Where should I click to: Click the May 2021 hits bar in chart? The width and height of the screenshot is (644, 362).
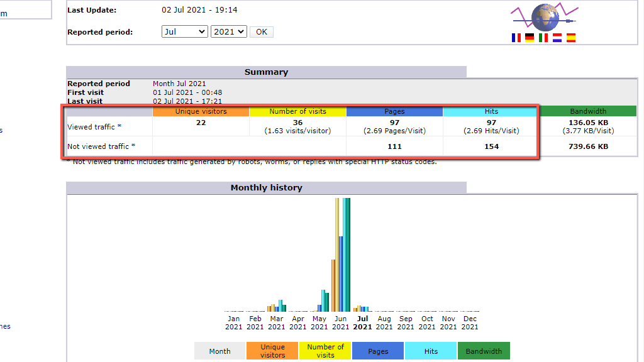pyautogui.click(x=323, y=300)
